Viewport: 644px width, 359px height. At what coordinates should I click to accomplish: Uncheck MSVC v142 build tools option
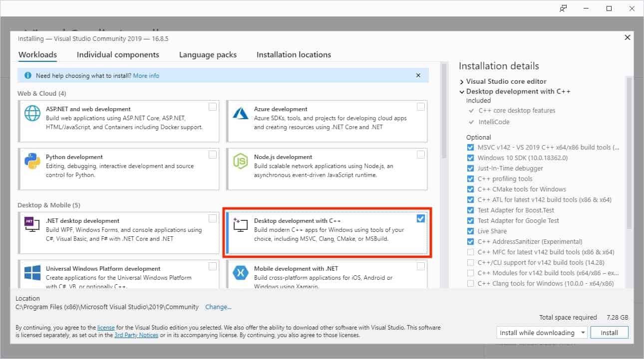470,148
